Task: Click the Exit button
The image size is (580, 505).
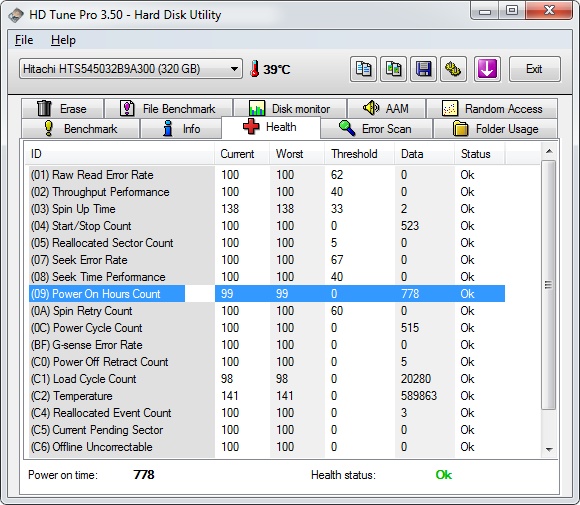Action: click(x=535, y=69)
